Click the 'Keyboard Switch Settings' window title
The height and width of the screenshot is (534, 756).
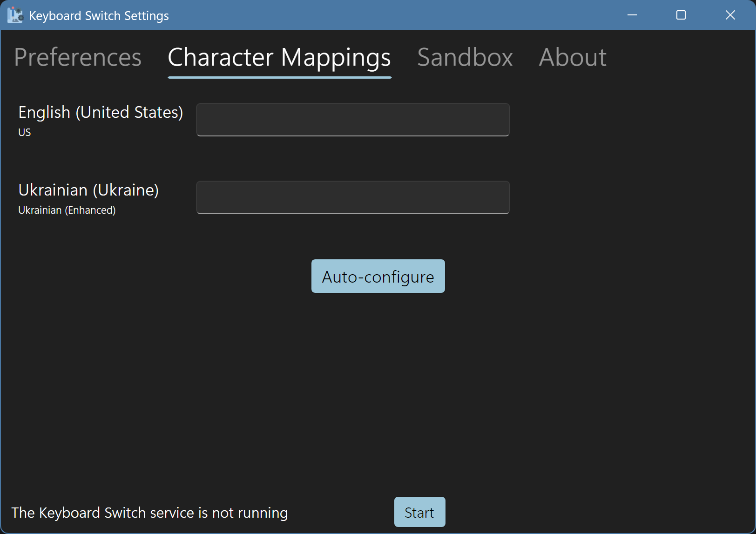(99, 16)
